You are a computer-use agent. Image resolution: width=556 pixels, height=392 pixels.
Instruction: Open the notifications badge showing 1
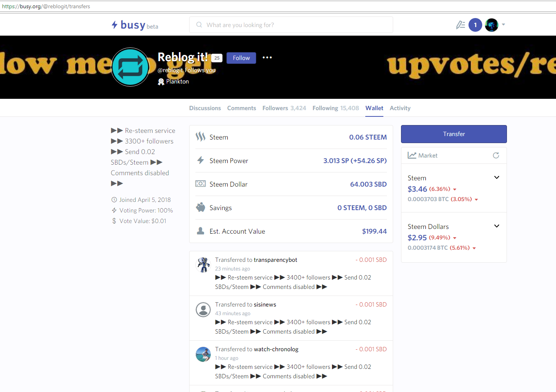coord(475,25)
